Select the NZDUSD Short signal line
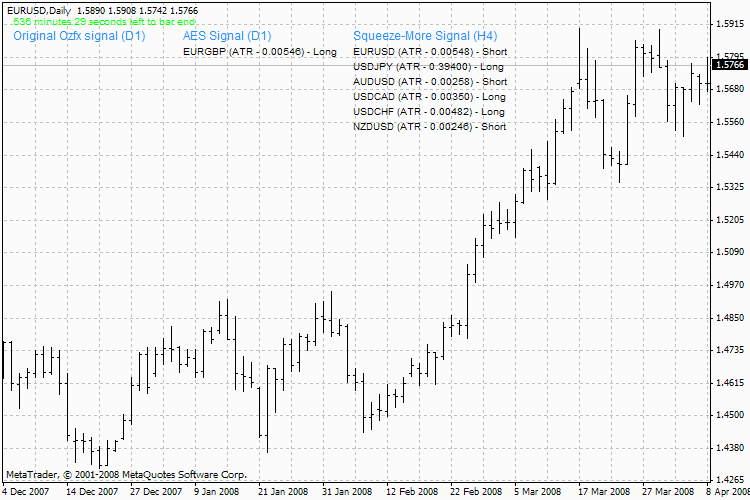This screenshot has height=500, width=750. pyautogui.click(x=430, y=126)
